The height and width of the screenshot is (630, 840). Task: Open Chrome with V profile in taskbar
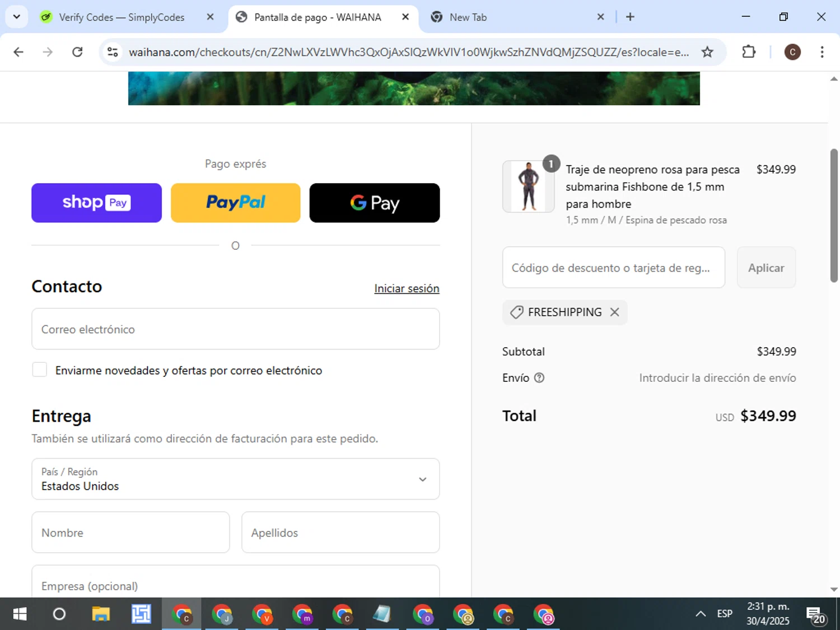262,614
